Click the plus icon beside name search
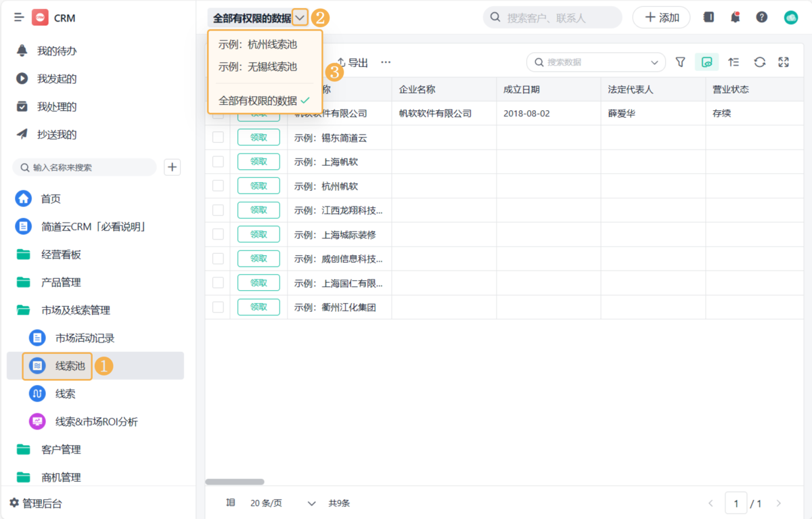Screen dimensions: 812x519 point(173,167)
